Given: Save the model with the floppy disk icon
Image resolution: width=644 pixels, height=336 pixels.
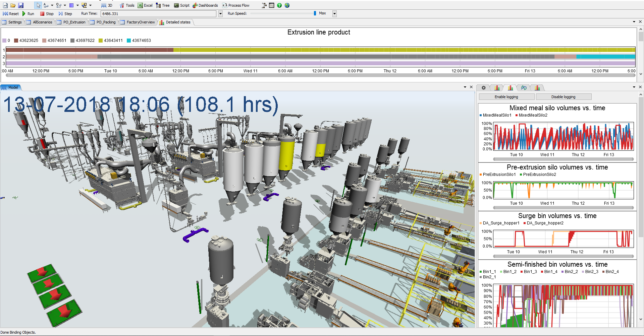Looking at the screenshot, I should [x=21, y=5].
